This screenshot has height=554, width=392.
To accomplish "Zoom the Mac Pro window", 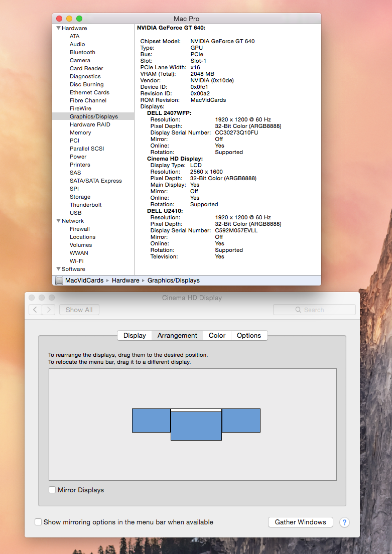I will pos(79,19).
